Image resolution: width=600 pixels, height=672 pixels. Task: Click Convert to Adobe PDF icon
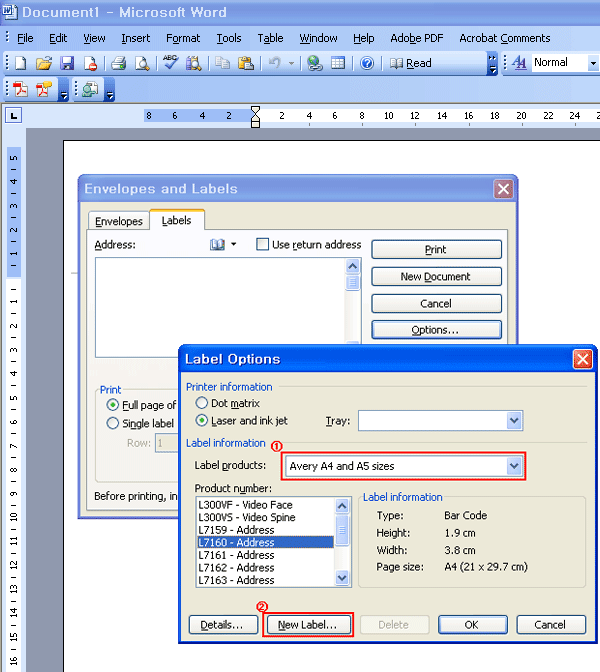[21, 89]
